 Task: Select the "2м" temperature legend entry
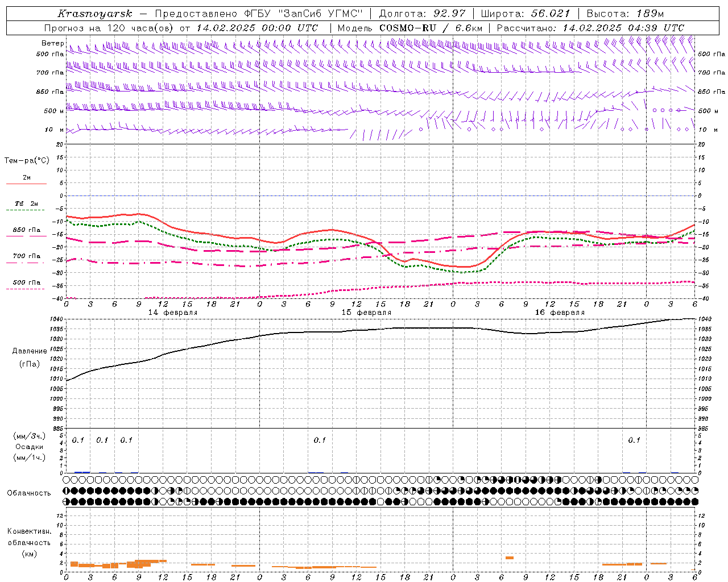coord(27,178)
